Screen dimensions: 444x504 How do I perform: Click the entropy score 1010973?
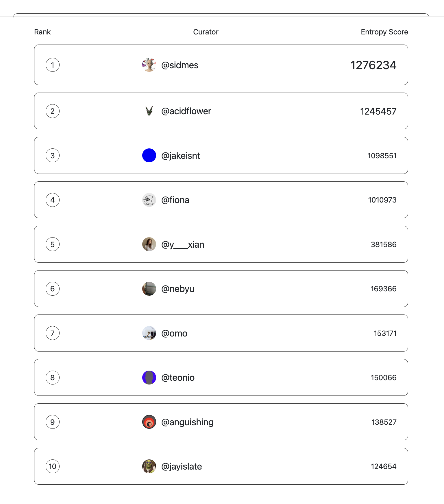[382, 200]
